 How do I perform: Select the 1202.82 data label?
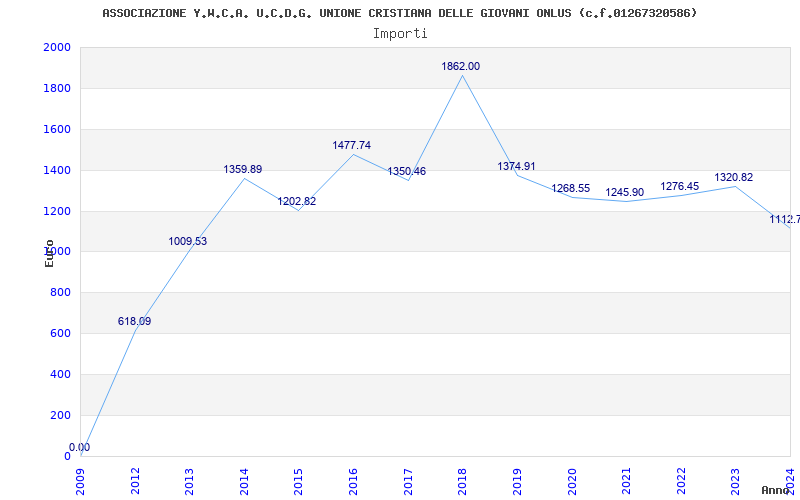tap(296, 202)
